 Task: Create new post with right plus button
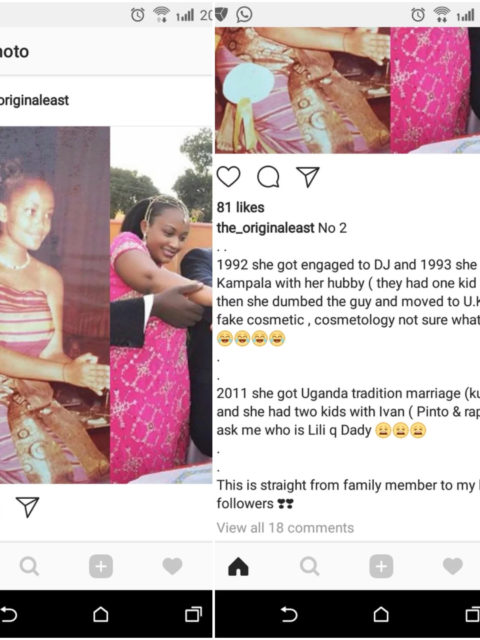(x=381, y=567)
